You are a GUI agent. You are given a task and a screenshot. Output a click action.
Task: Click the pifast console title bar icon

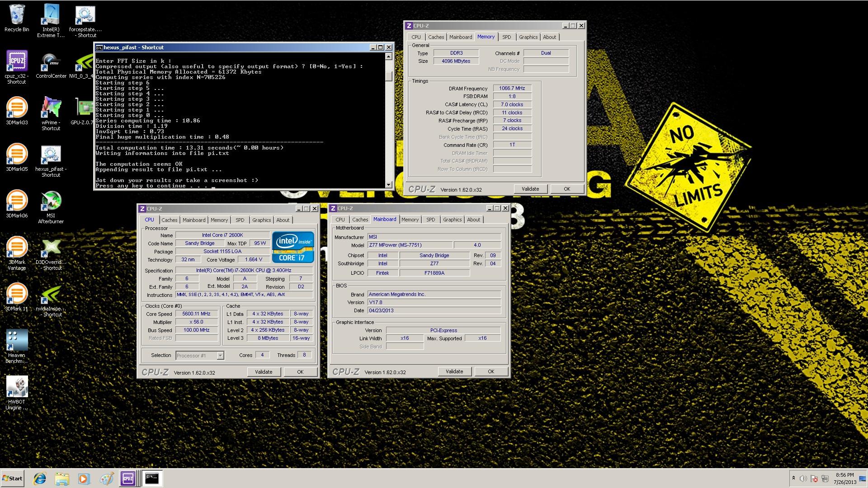99,47
